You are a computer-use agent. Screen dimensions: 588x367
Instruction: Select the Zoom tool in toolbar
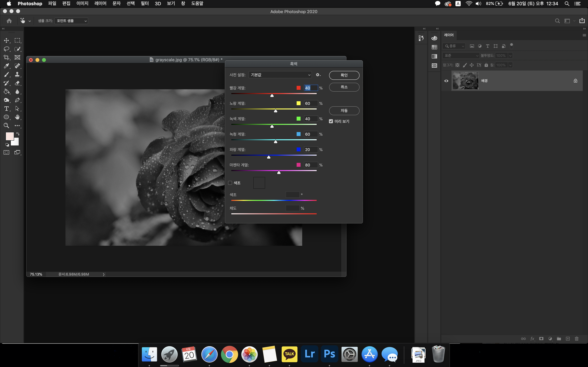pyautogui.click(x=6, y=126)
